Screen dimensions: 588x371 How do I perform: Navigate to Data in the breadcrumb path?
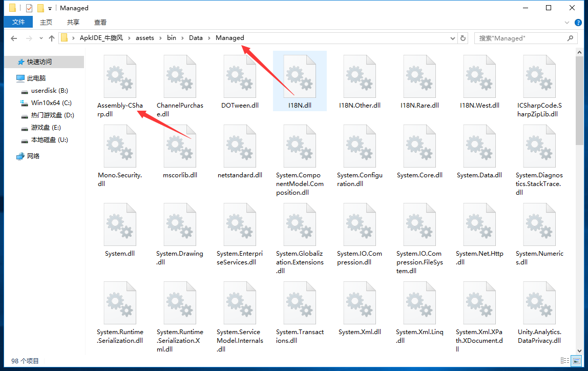(x=196, y=38)
